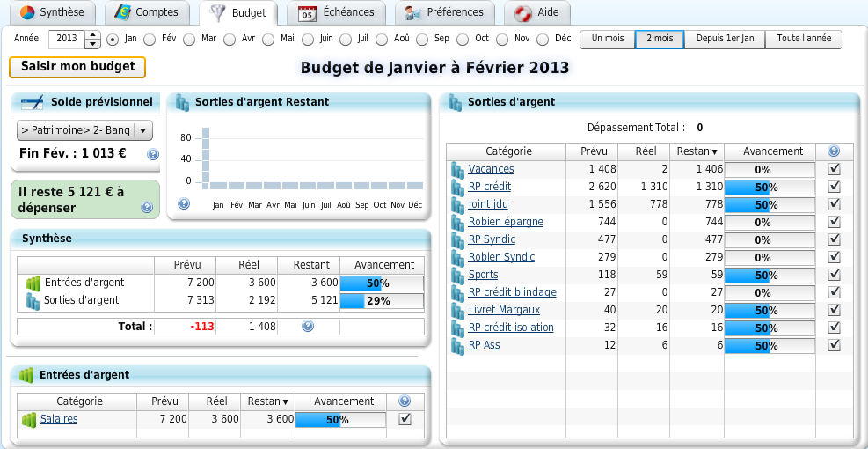The image size is (868, 449).
Task: Click help icon next to Fin Fév. balance
Action: click(x=153, y=155)
